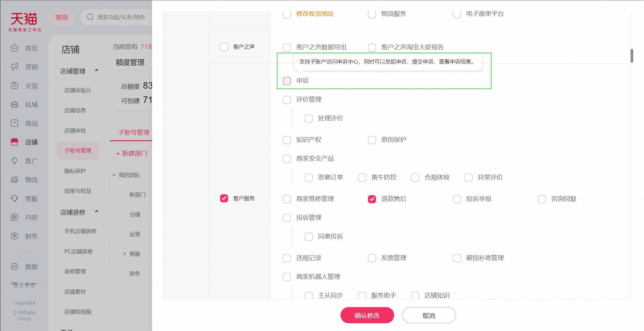Open 层级与权益 menu item
The height and width of the screenshot is (331, 644).
[x=78, y=191]
